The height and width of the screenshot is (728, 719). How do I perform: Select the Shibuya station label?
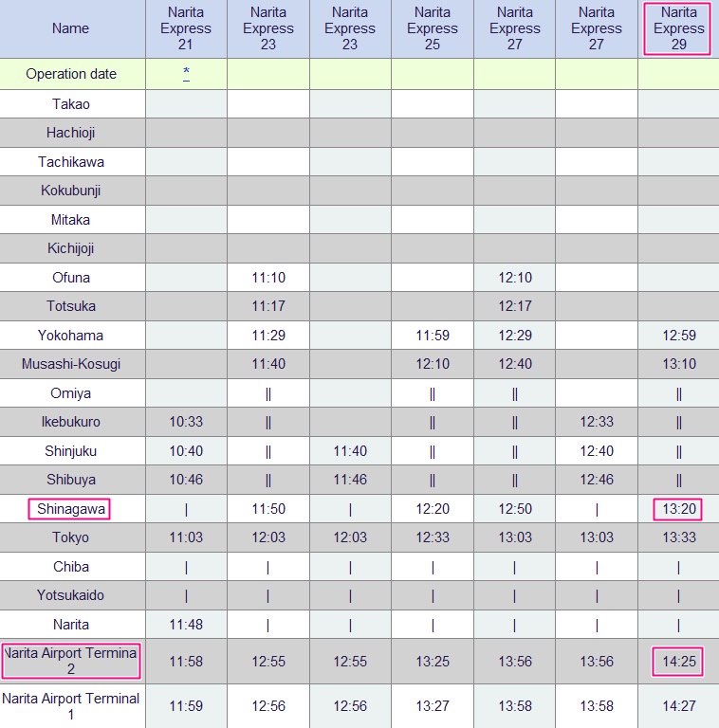(70, 480)
